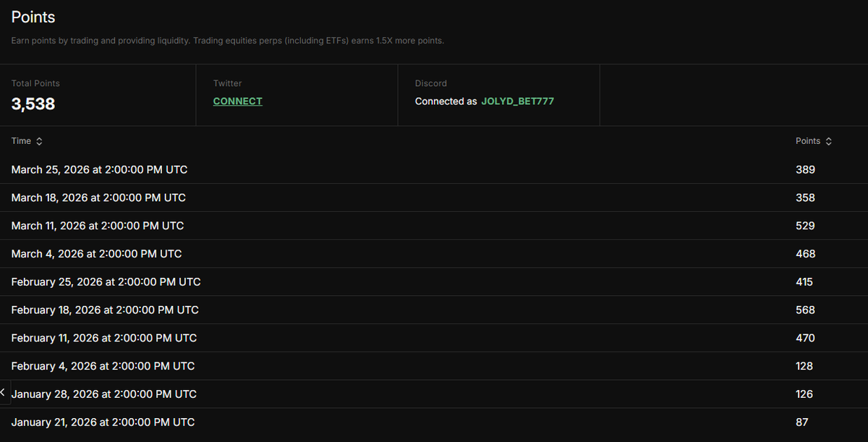868x442 pixels.
Task: Click the 415 points value
Action: click(804, 281)
